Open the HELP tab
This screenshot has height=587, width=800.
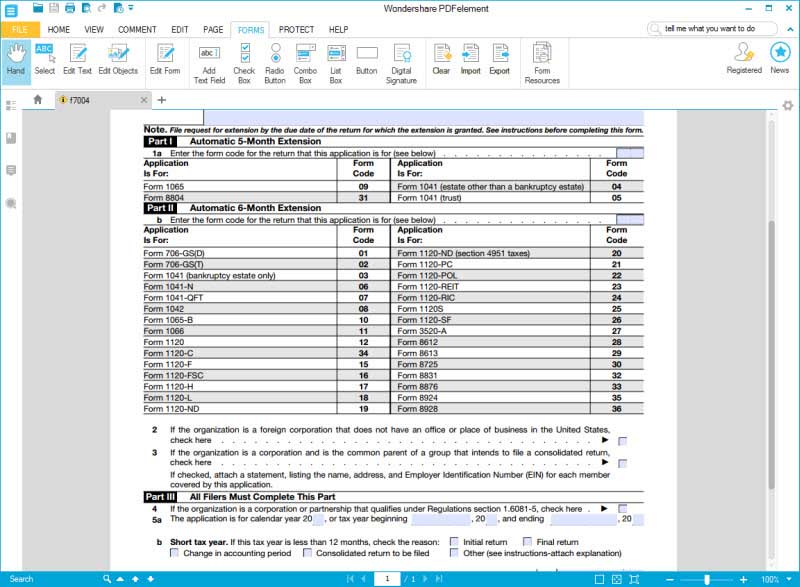[338, 30]
